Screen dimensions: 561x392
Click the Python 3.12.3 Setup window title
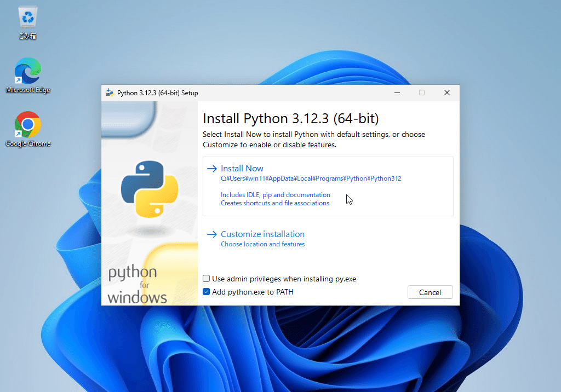pyautogui.click(x=157, y=93)
